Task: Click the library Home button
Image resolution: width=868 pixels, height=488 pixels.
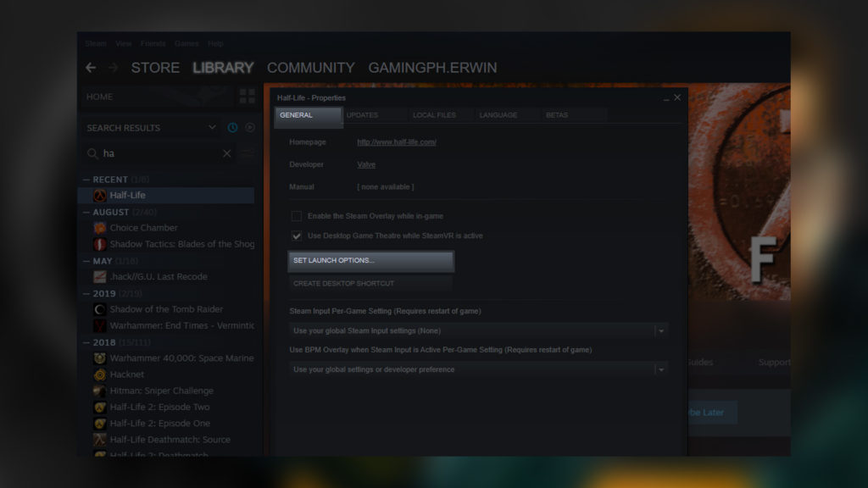Action: tap(158, 97)
